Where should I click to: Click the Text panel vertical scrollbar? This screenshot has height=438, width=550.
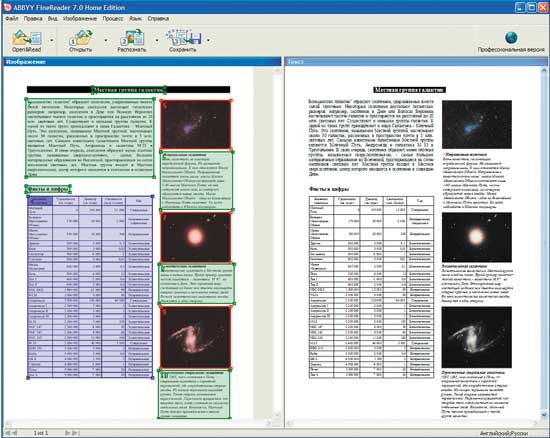point(544,243)
